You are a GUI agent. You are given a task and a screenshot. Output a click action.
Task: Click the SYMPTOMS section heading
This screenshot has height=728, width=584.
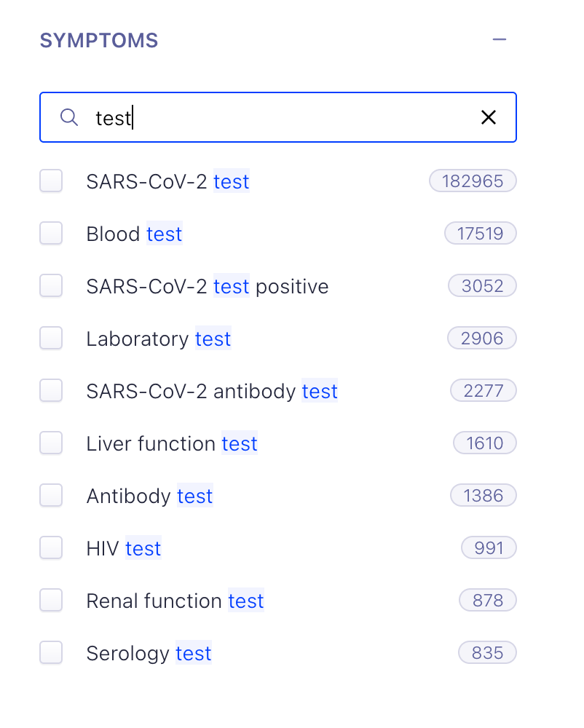click(x=99, y=40)
